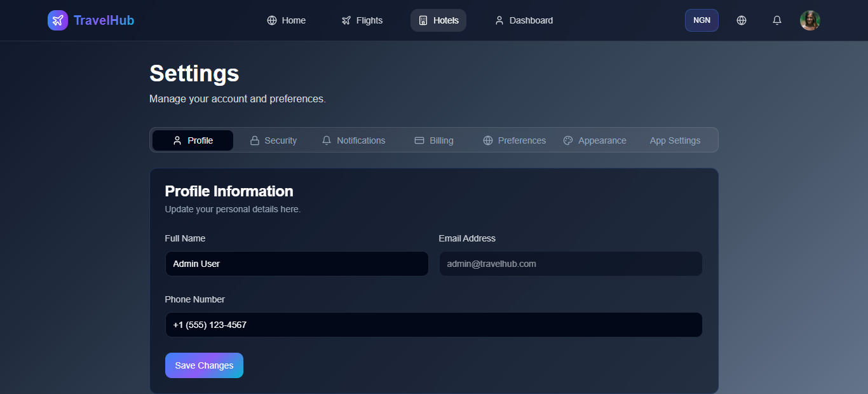
Task: Switch to the Appearance tab
Action: click(595, 140)
